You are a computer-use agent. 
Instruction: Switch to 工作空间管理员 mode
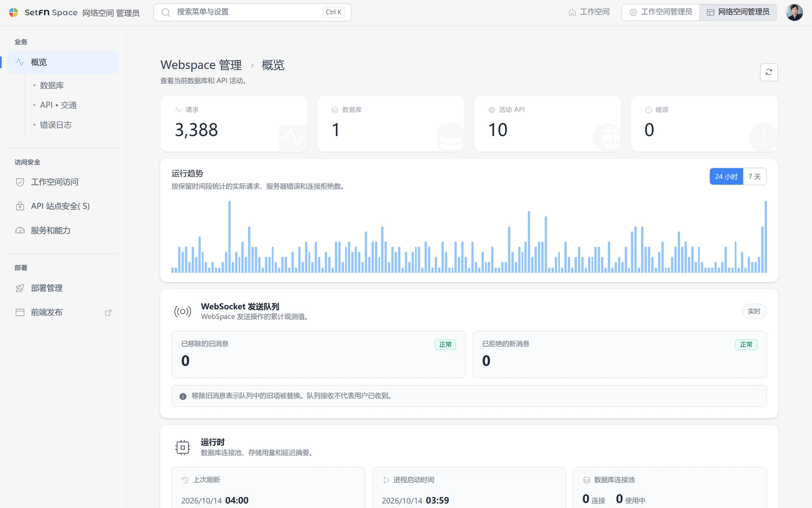tap(661, 12)
